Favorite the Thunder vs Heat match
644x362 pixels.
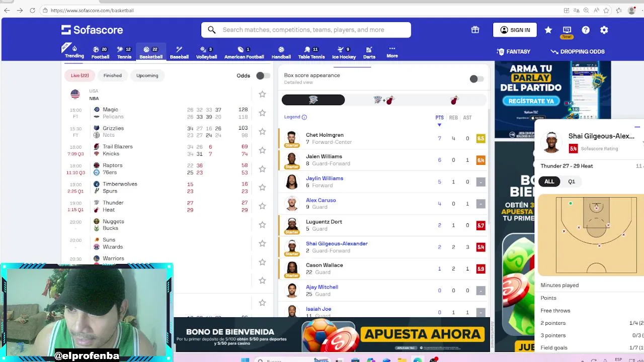coord(262,206)
